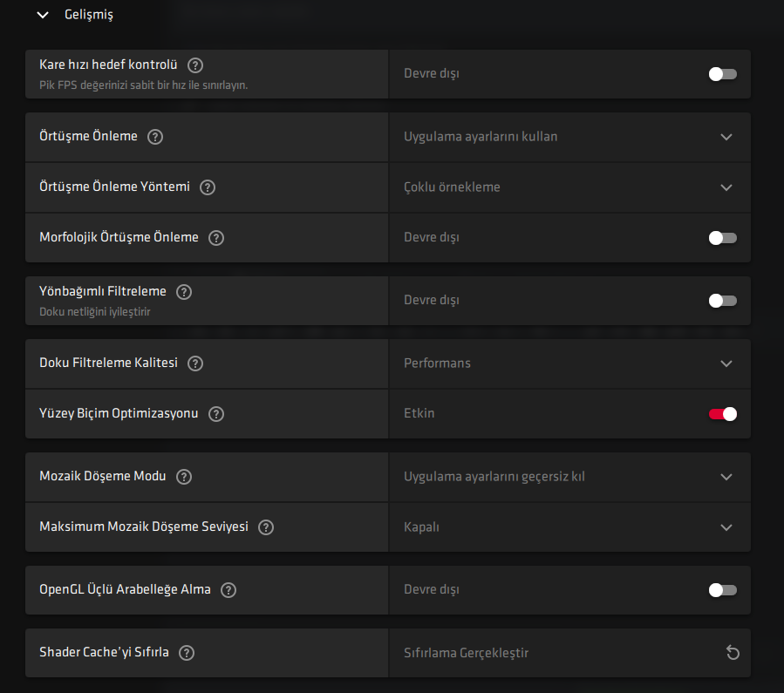The height and width of the screenshot is (693, 784).
Task: Click Sıfırlama Gerçekleştir text
Action: point(466,653)
